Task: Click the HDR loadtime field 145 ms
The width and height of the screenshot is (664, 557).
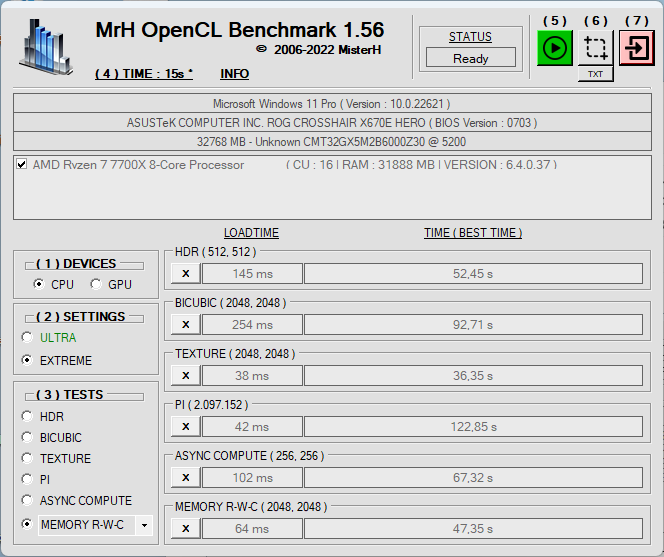Action: pos(252,274)
